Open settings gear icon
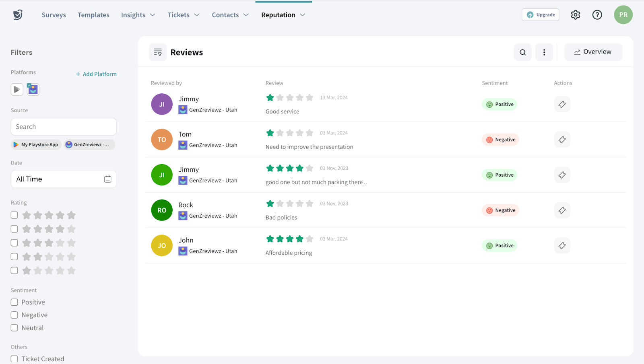 [575, 15]
